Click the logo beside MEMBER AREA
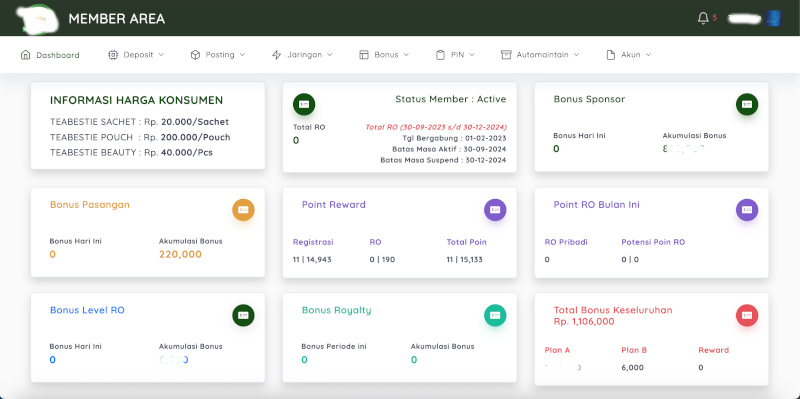Viewport: 800px width, 399px height. pyautogui.click(x=37, y=19)
